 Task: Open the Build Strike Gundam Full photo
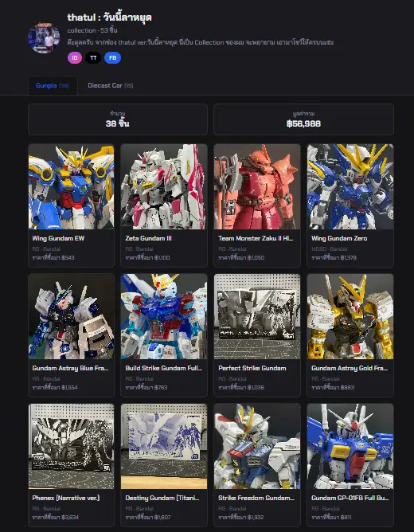pos(164,316)
